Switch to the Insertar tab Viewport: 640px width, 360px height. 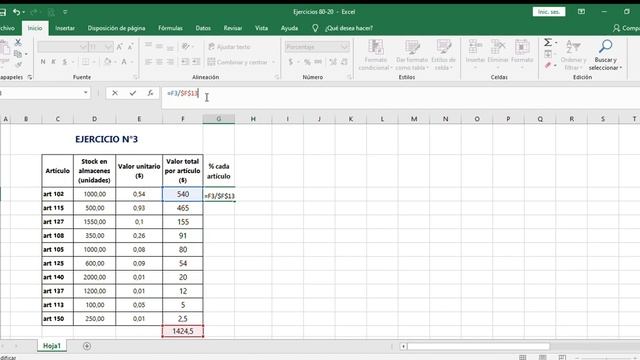coord(65,28)
